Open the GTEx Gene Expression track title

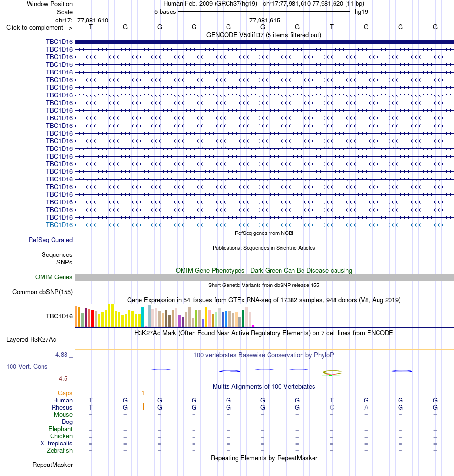click(264, 300)
